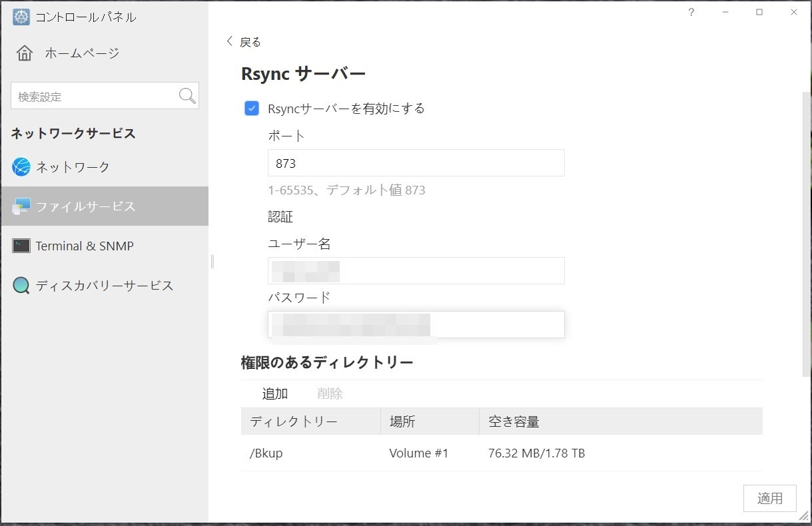The height and width of the screenshot is (526, 812).
Task: Open help with the question mark icon
Action: pos(691,12)
